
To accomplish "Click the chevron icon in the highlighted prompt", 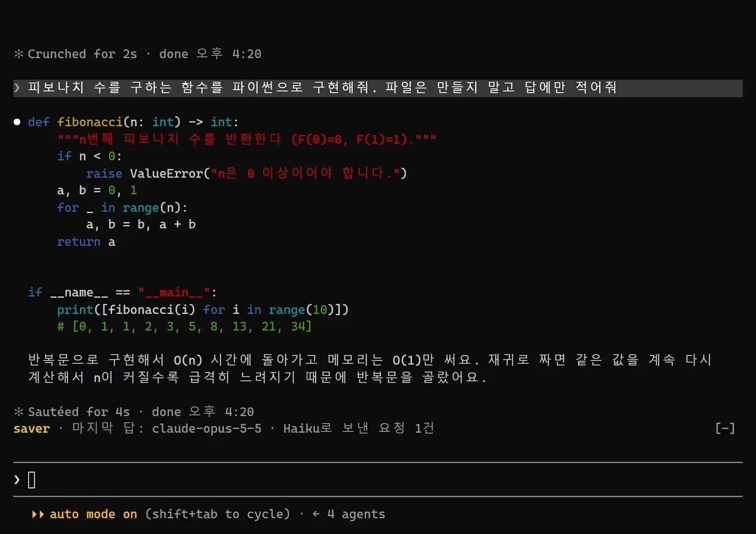I will click(x=17, y=88).
